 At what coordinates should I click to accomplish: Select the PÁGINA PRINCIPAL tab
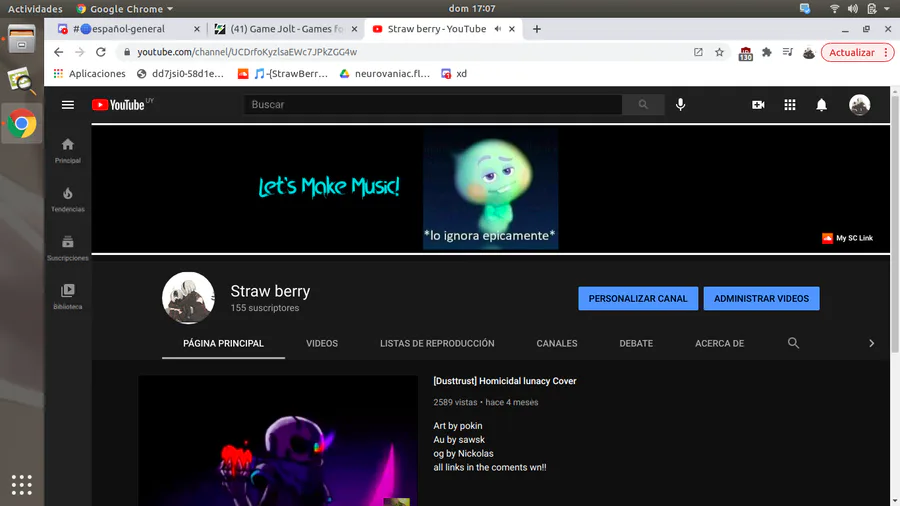point(223,343)
